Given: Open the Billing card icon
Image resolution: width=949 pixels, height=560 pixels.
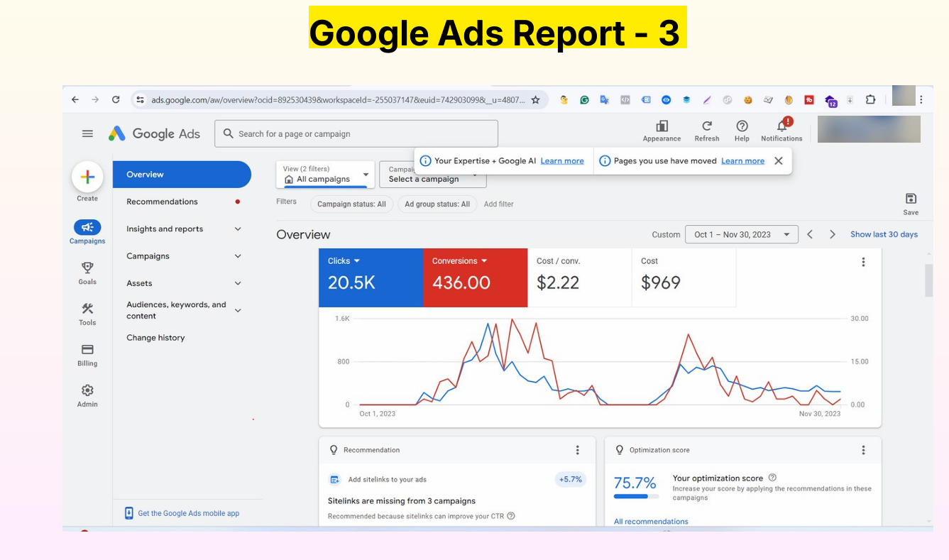Looking at the screenshot, I should click(87, 349).
